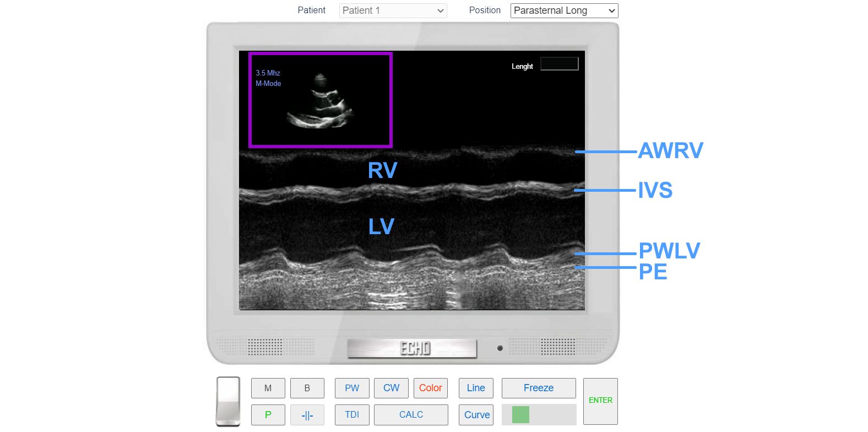
Task: Switch to B-mode with the B button
Action: point(307,388)
